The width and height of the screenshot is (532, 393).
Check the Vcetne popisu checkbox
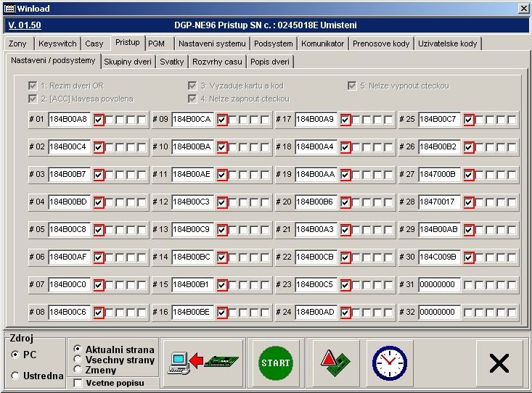click(78, 383)
